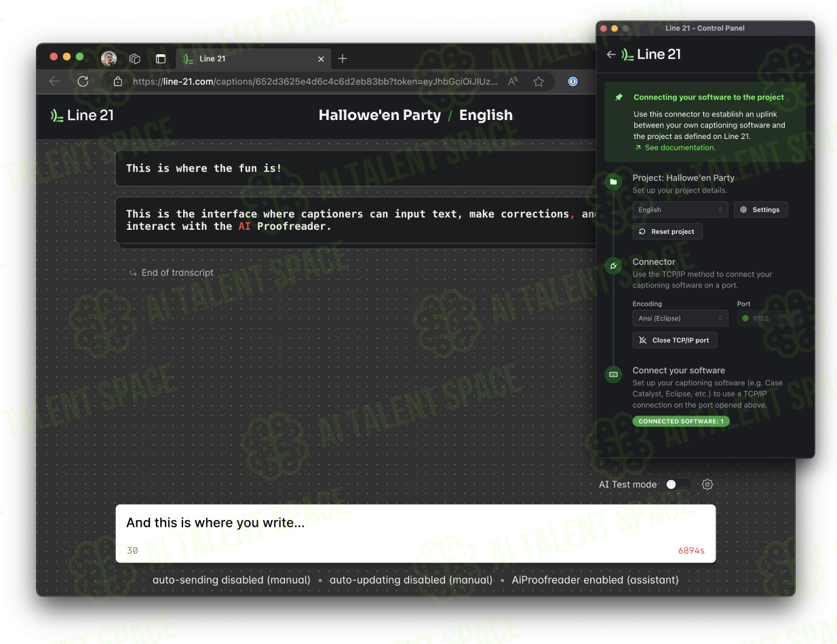This screenshot has height=644, width=837.
Task: Click the Connector step heading
Action: pyautogui.click(x=654, y=262)
